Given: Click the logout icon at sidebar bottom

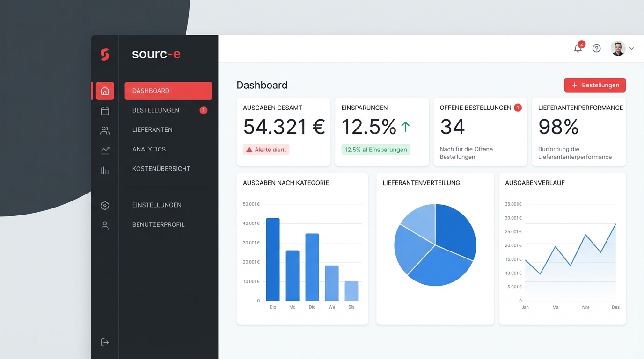Looking at the screenshot, I should pos(105,343).
